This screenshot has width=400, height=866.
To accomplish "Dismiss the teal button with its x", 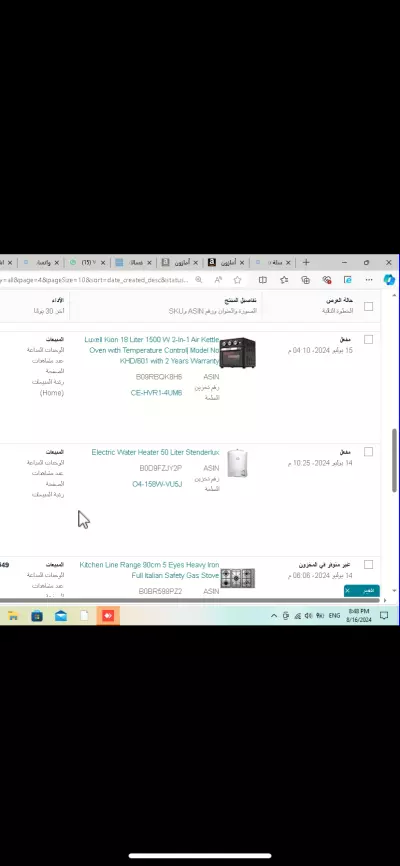I will (347, 591).
